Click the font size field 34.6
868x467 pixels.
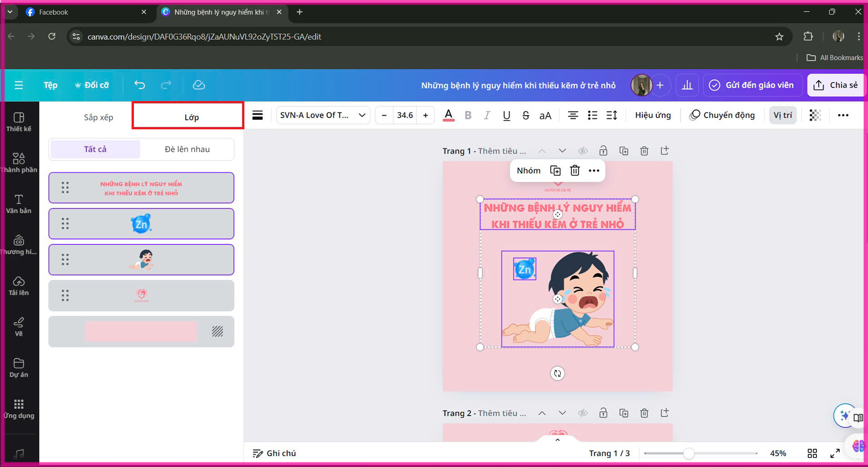(405, 115)
